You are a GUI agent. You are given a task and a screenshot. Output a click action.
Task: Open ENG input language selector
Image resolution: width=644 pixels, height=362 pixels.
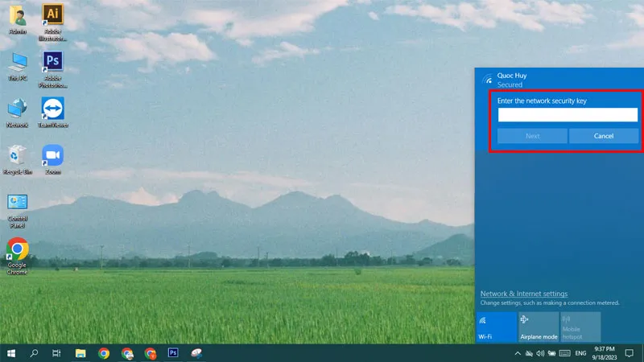point(581,353)
